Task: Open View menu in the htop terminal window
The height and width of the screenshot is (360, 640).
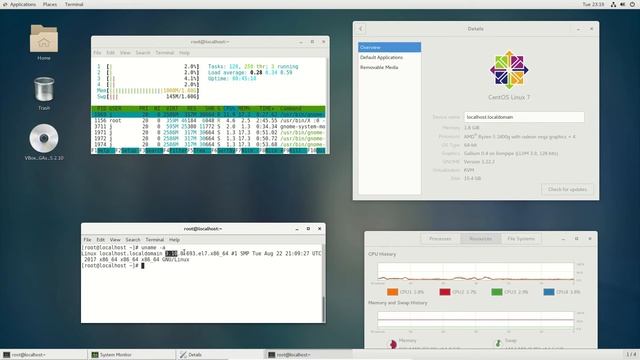Action: pyautogui.click(x=125, y=53)
